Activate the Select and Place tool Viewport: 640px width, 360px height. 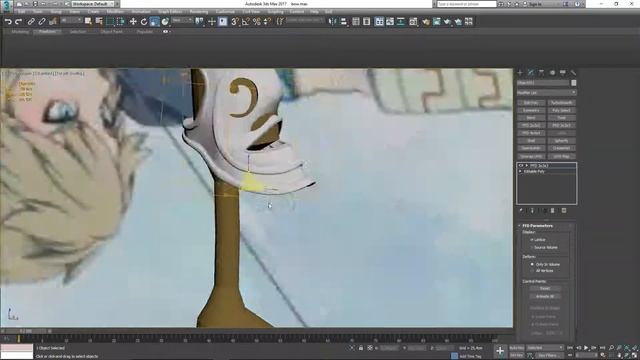click(x=165, y=21)
